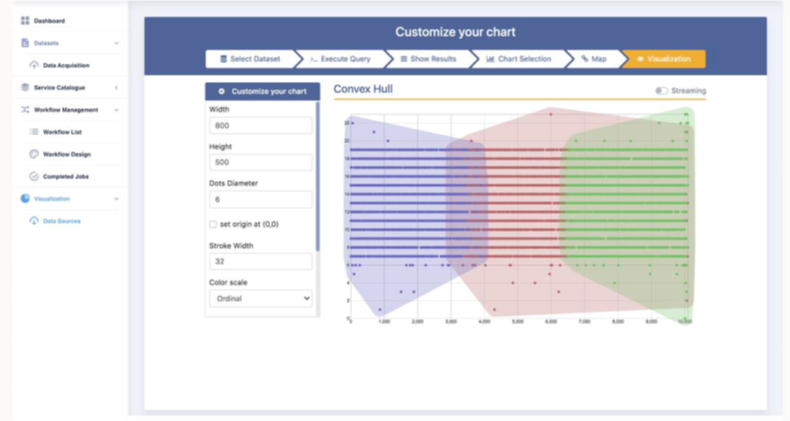This screenshot has height=421, width=790.
Task: Collapse the Workflow Management chevron
Action: [x=116, y=109]
